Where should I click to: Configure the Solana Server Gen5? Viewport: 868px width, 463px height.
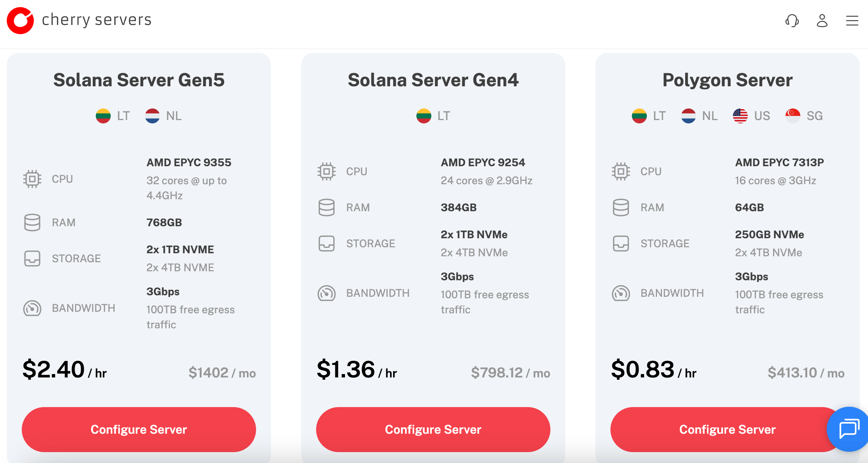pyautogui.click(x=139, y=429)
